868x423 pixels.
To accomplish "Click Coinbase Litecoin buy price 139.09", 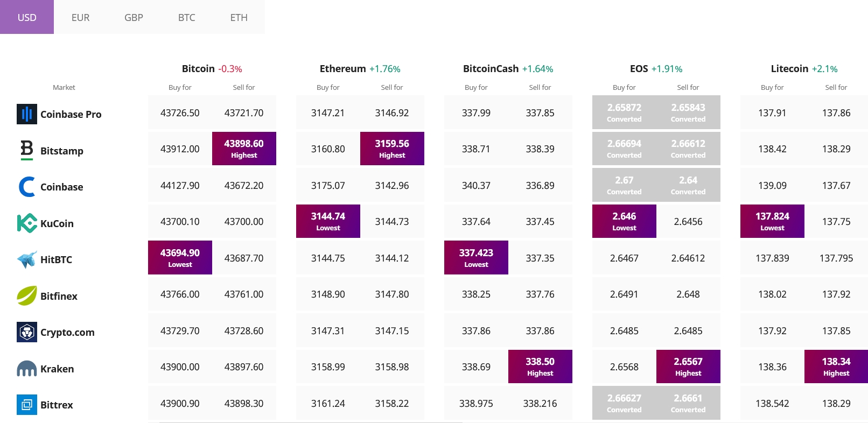I will coord(772,186).
